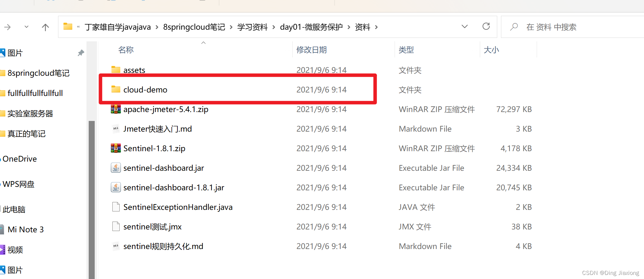Click size 72,297 KB of apache-jmeter zip
Viewport: 644px width, 279px height.
click(x=514, y=109)
